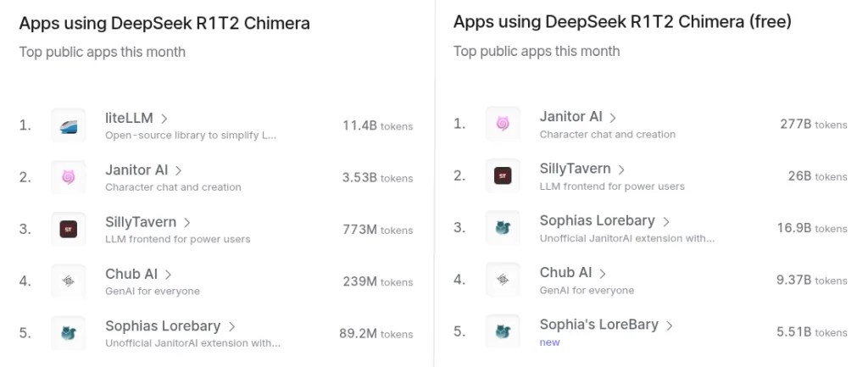Click chevron next to Chub AI, left panel
The width and height of the screenshot is (868, 367).
169,275
